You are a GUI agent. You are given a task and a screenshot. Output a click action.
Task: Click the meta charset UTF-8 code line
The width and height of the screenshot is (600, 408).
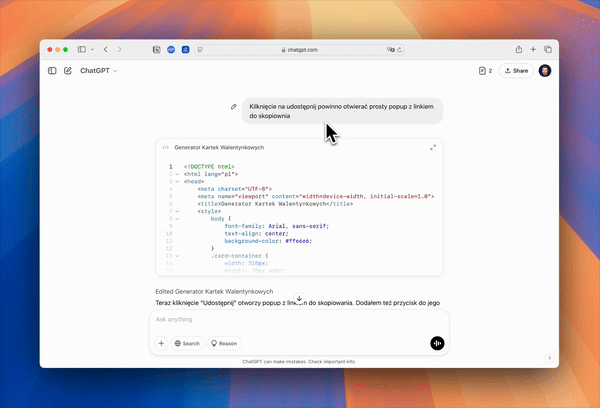[x=235, y=189]
